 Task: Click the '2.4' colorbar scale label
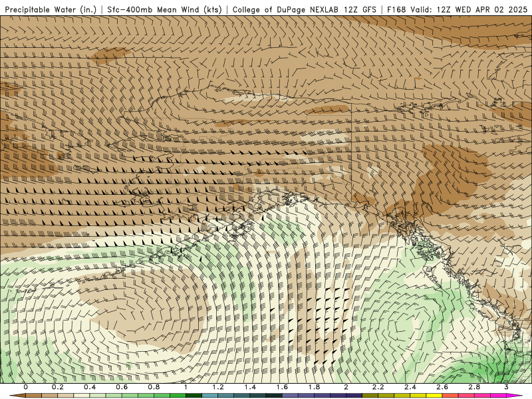click(410, 387)
